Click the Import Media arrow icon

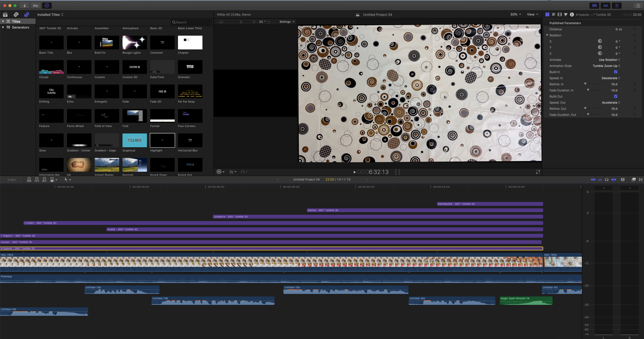point(24,5)
